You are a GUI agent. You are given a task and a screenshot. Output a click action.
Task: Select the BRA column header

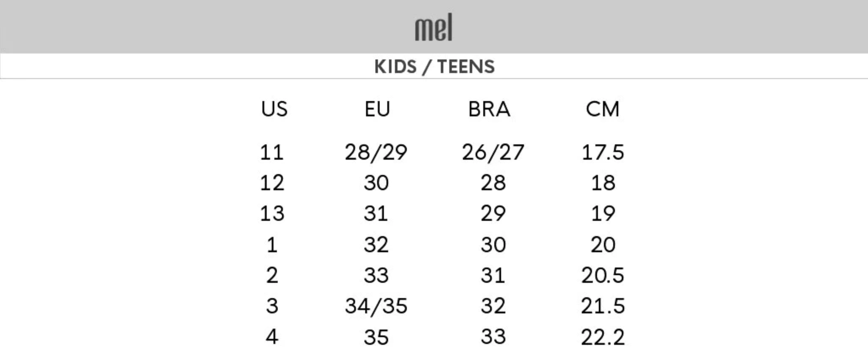[x=489, y=109]
